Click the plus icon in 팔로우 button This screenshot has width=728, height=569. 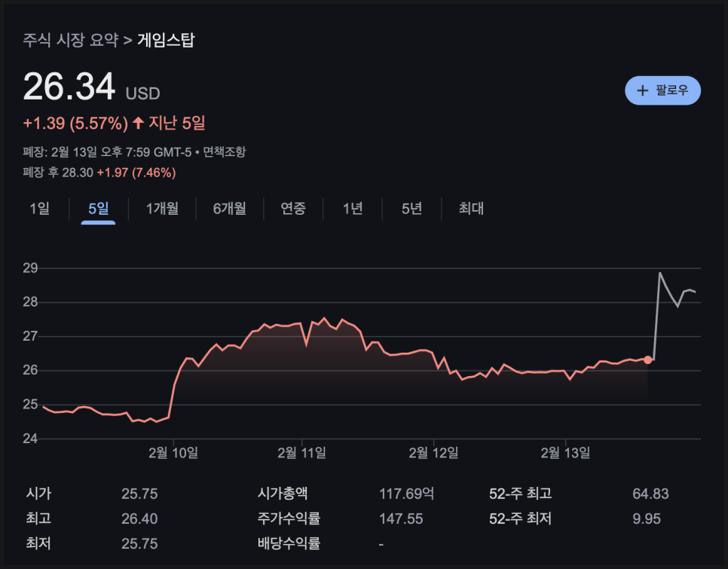click(642, 90)
